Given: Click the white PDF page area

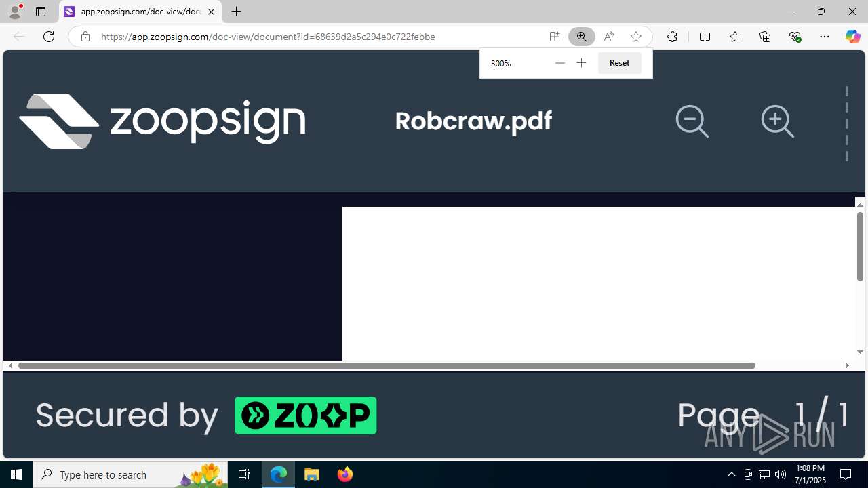Looking at the screenshot, I should click(598, 283).
